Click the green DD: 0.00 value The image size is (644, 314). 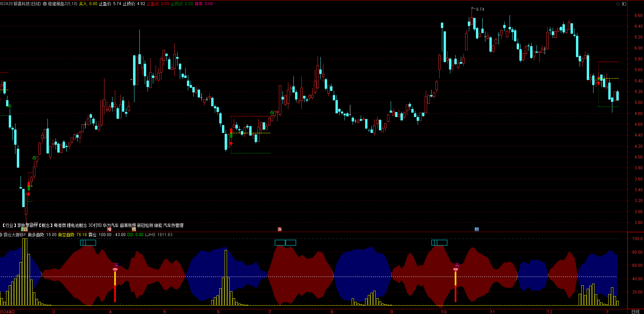135,235
